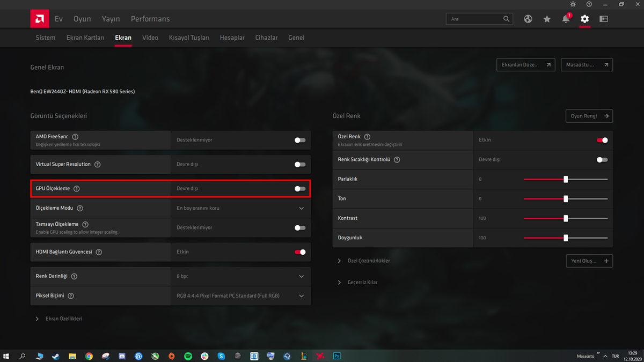Click the favorites star icon
644x362 pixels.
point(546,18)
